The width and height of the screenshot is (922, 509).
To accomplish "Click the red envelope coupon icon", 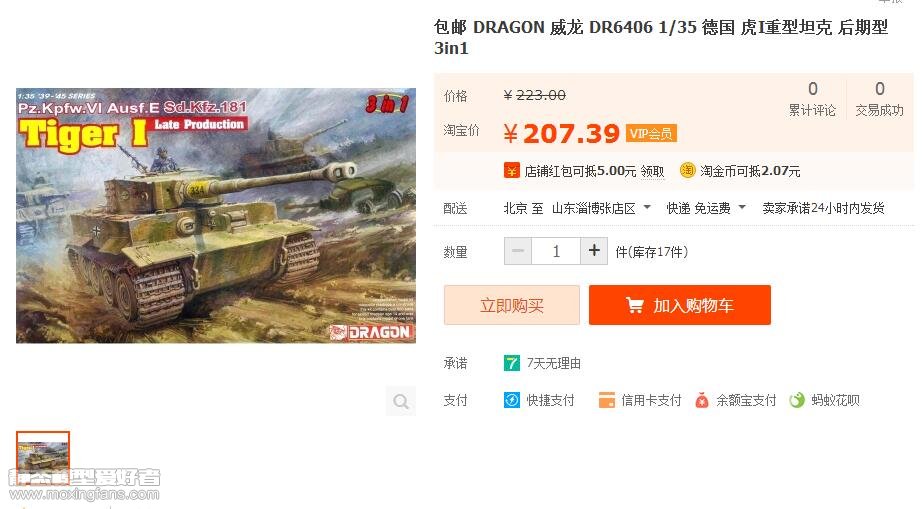I will [x=512, y=170].
